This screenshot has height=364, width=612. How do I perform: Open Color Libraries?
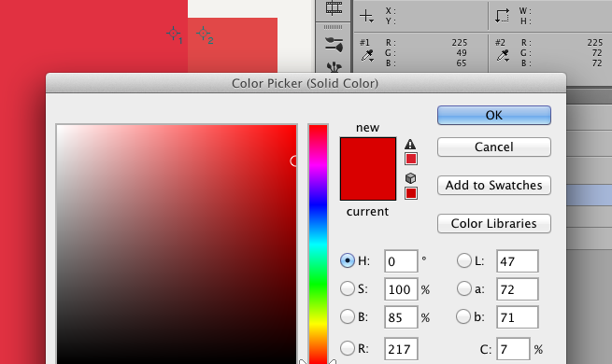coord(494,223)
